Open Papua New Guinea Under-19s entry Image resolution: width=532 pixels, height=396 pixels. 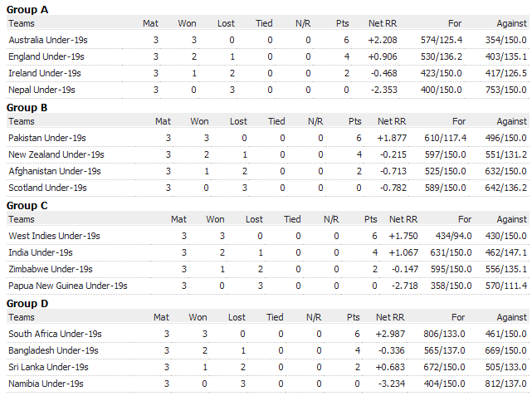point(68,286)
